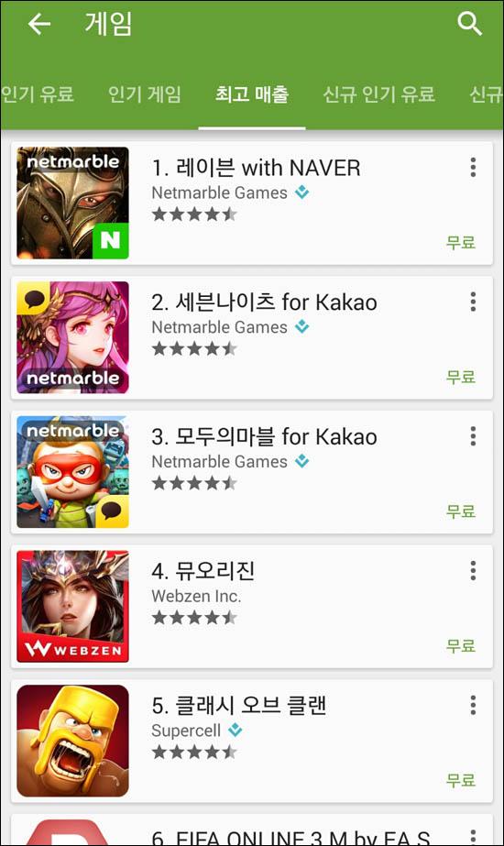Viewport: 504px width, 846px height.
Task: Switch to the 인기 유료 tab
Action: click(x=37, y=94)
